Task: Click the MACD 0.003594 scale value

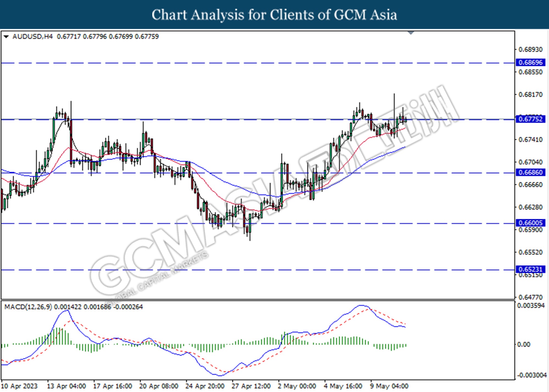Action: click(x=531, y=306)
